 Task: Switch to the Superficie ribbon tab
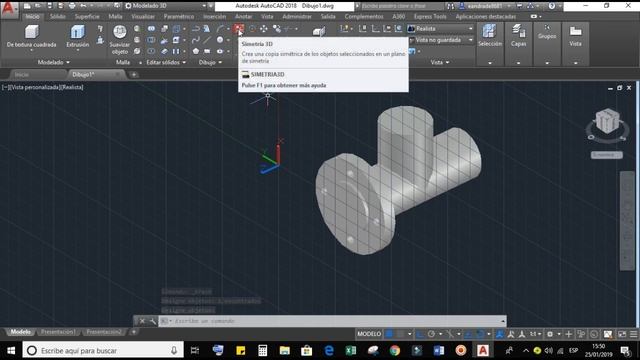87,17
